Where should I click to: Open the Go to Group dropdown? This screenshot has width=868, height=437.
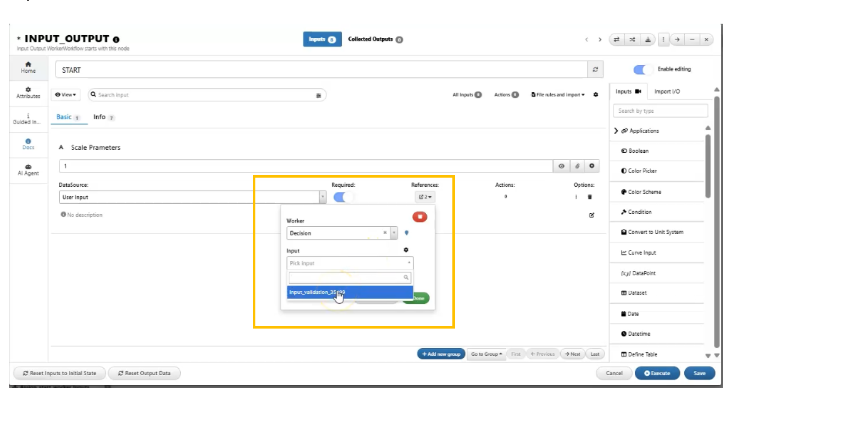click(x=486, y=354)
